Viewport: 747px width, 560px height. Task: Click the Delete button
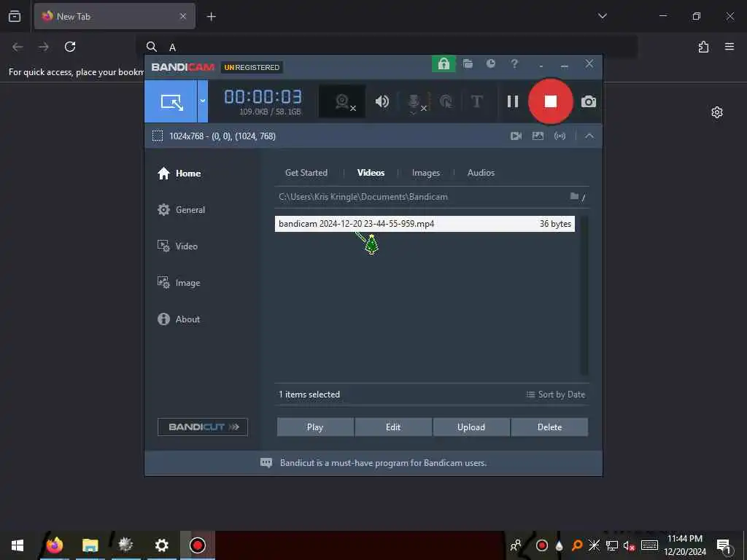coord(549,427)
